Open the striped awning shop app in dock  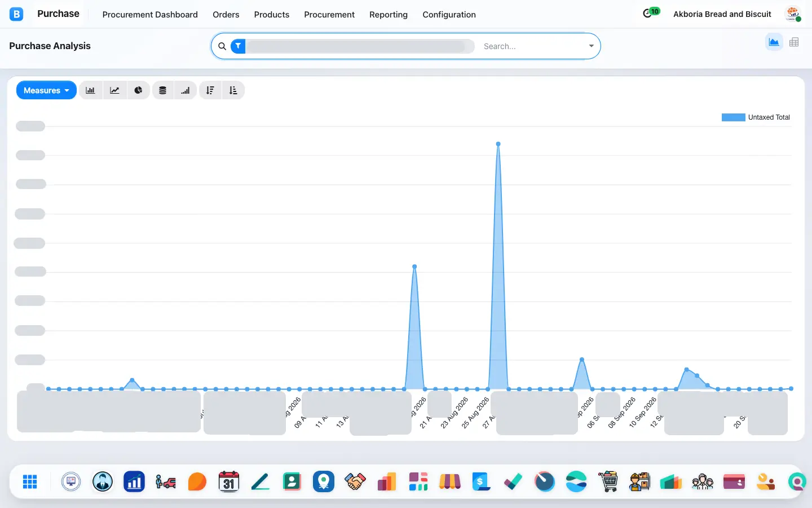450,481
